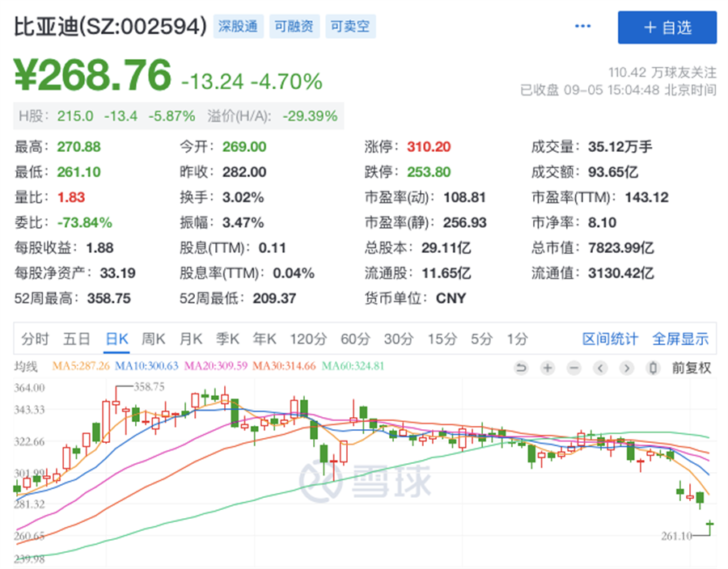Image resolution: width=728 pixels, height=569 pixels.
Task: Select the 日K chart tab
Action: 117,339
